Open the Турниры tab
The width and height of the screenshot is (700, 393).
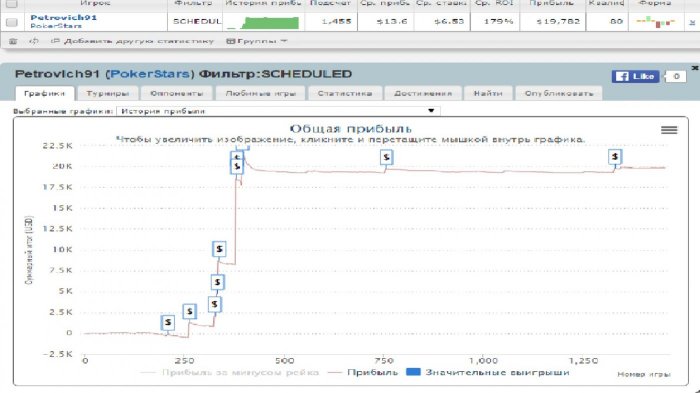(x=108, y=93)
